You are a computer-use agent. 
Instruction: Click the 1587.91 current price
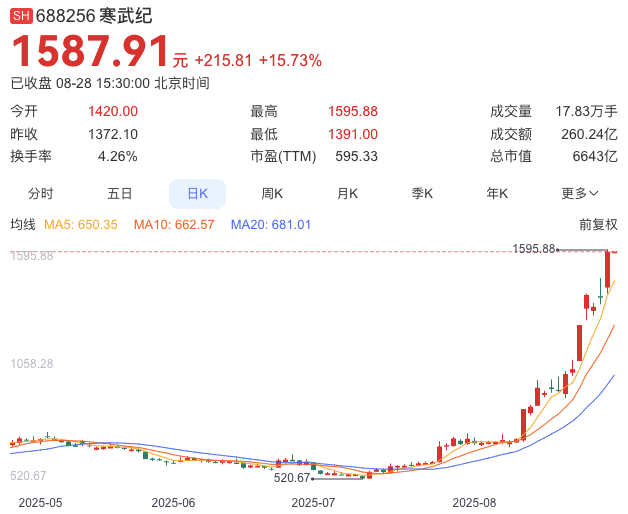(90, 51)
